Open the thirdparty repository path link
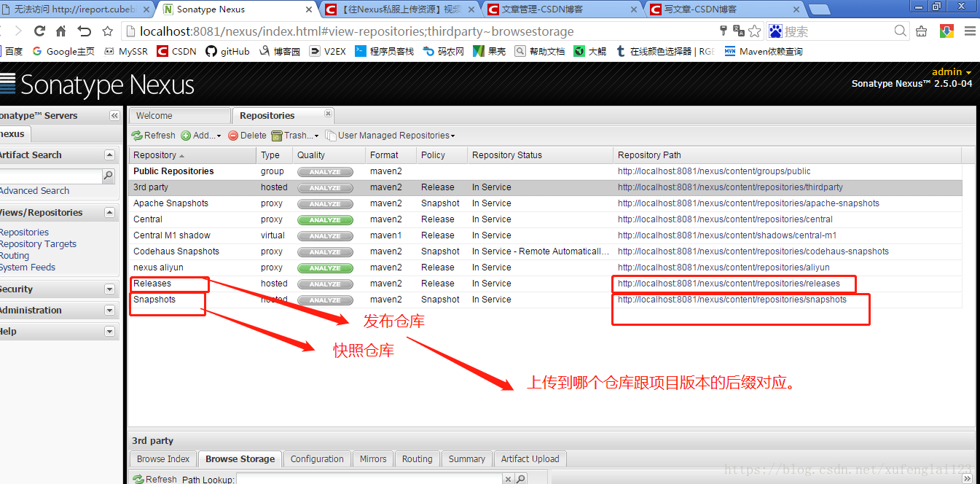Image resolution: width=980 pixels, height=484 pixels. click(x=730, y=187)
